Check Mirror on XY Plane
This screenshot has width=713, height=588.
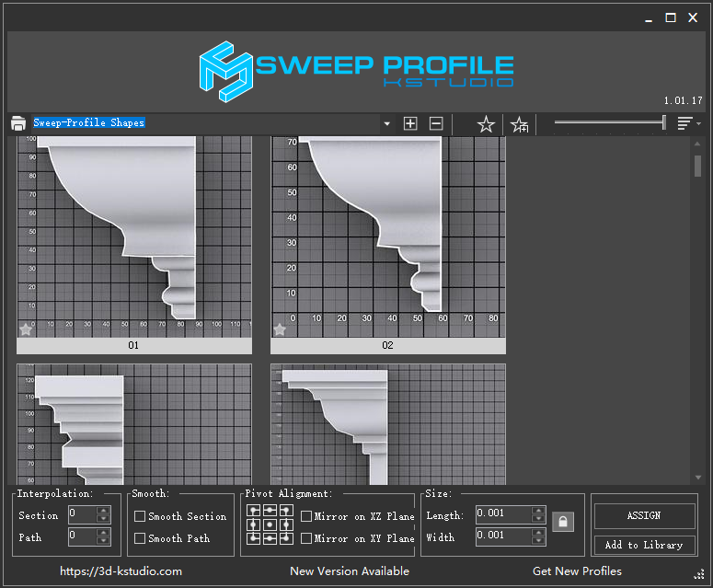306,538
